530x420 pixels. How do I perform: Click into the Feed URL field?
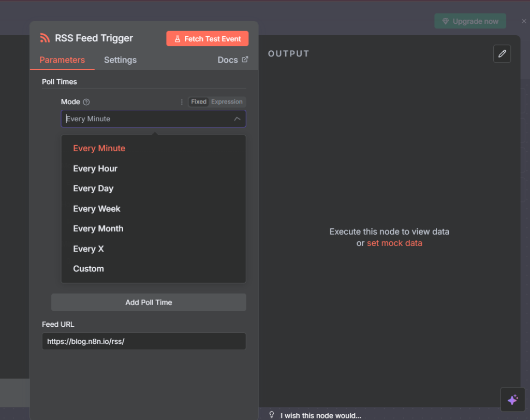click(x=143, y=342)
